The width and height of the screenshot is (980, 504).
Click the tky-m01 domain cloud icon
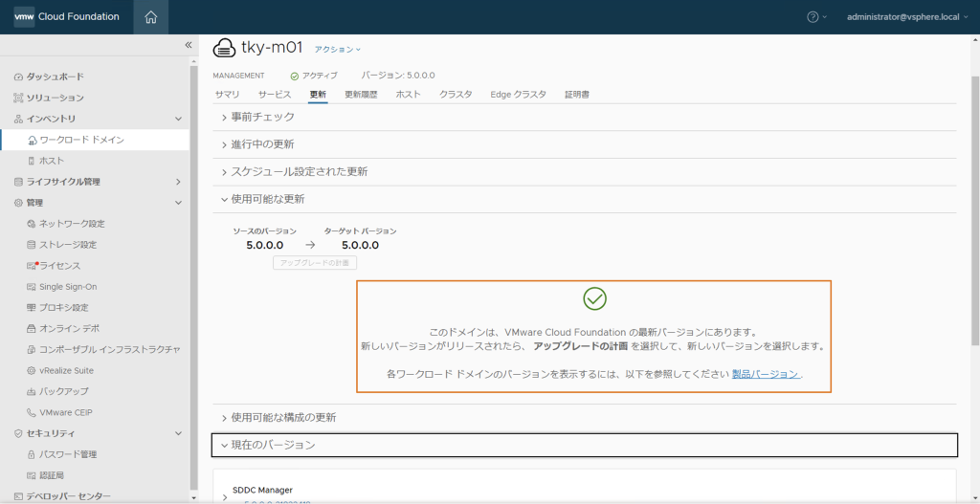[224, 48]
